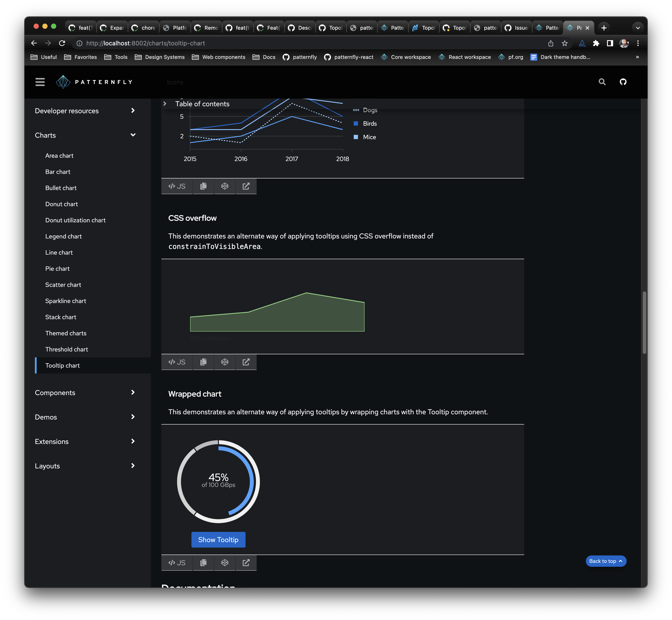The height and width of the screenshot is (620, 672).
Task: Copy code of the CSS overflow example
Action: click(203, 362)
